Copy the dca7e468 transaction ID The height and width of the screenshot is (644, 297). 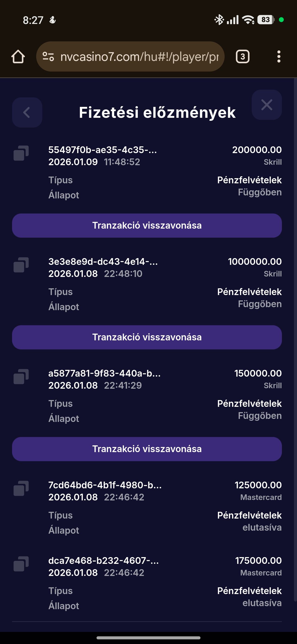pos(21,564)
